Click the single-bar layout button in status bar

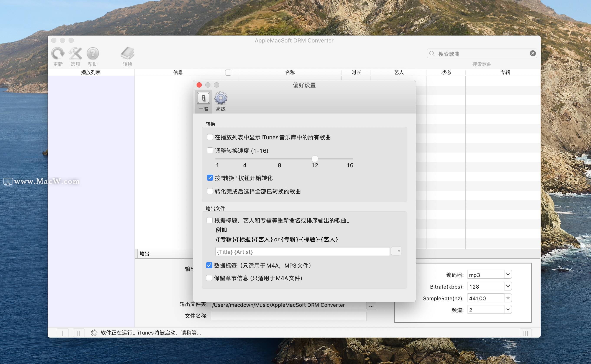(63, 333)
